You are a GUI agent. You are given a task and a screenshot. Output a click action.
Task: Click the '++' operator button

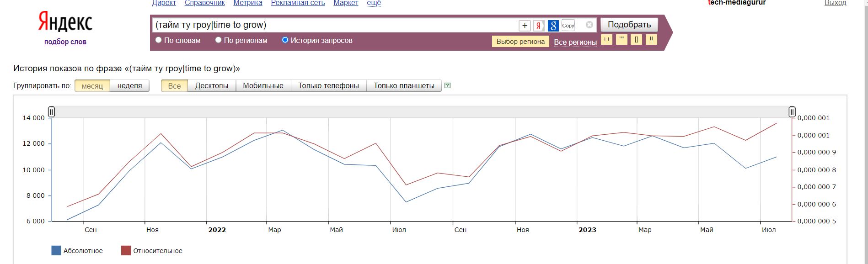tap(606, 40)
